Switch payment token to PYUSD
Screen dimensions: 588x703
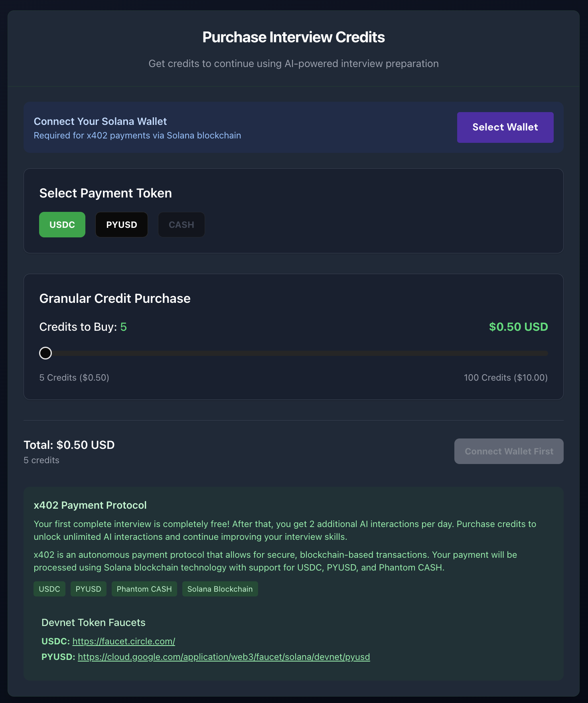point(121,224)
